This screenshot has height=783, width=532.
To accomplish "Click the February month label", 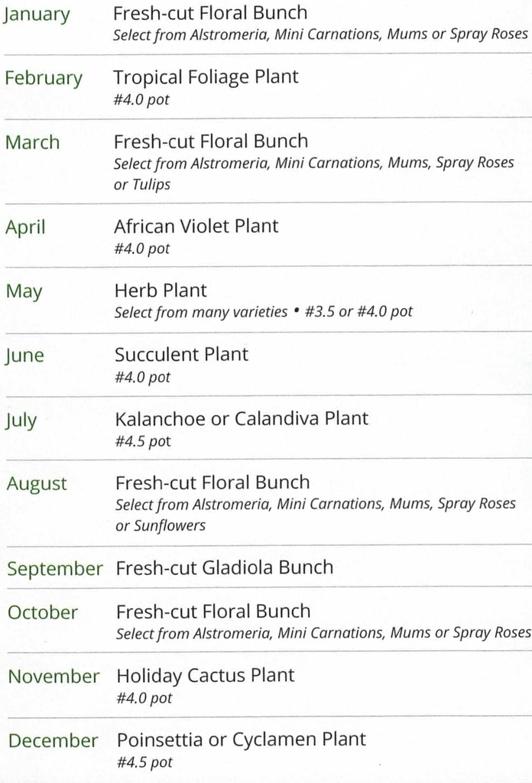I will 44,79.
